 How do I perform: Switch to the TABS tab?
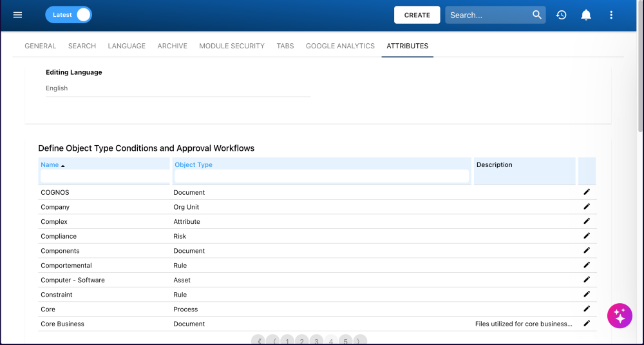285,46
